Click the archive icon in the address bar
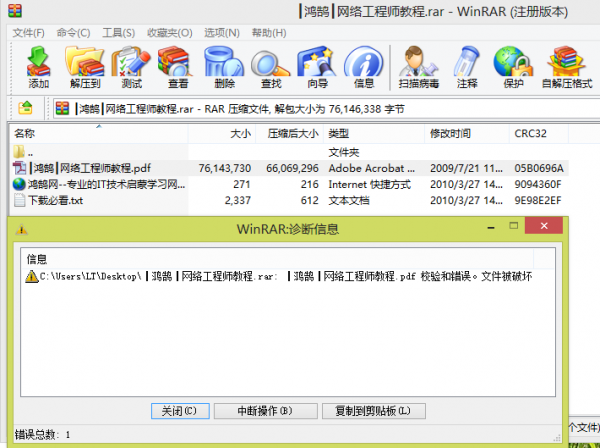The height and width of the screenshot is (448, 600). click(x=62, y=109)
